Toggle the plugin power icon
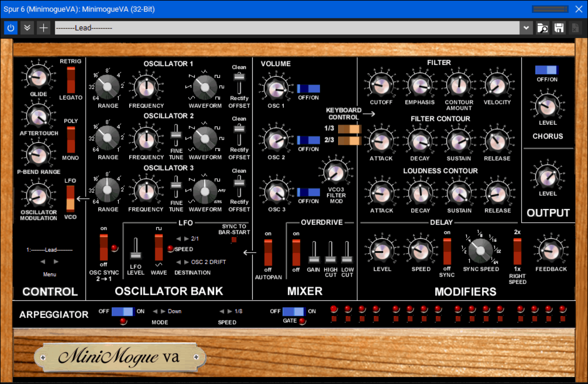 (x=11, y=28)
